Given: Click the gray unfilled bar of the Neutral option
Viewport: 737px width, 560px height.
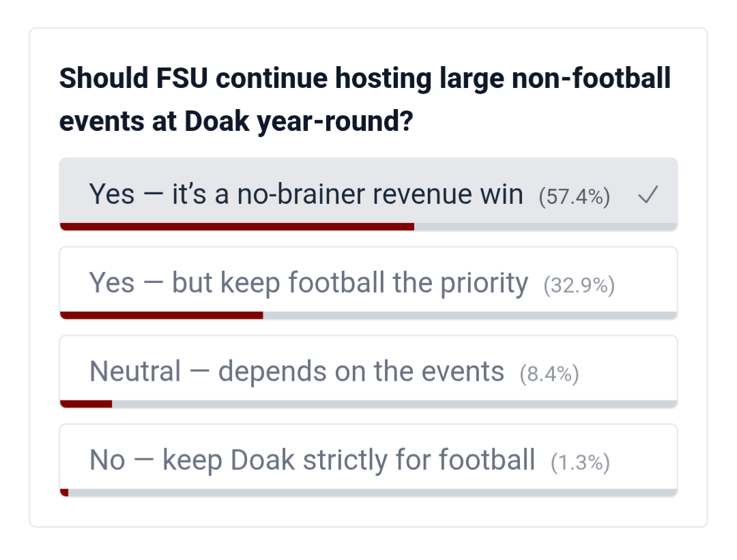Looking at the screenshot, I should coord(394,404).
